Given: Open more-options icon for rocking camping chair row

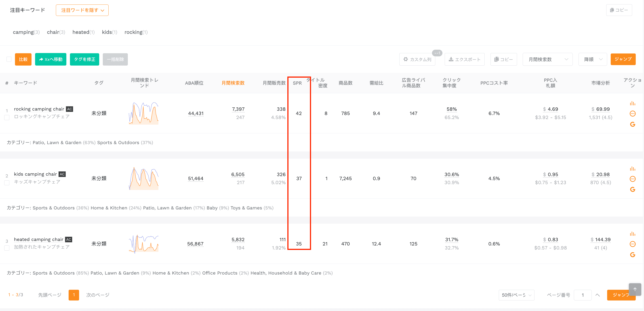Looking at the screenshot, I should click(x=633, y=114).
